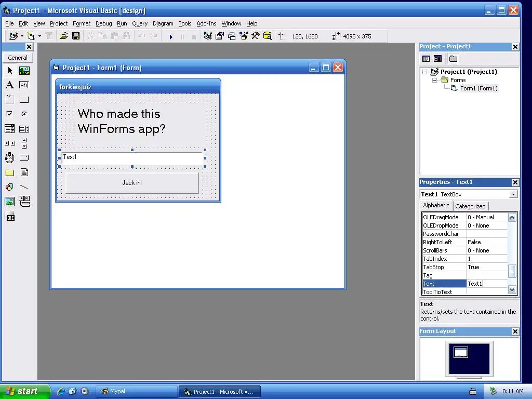Select the Line control tool

[24, 187]
